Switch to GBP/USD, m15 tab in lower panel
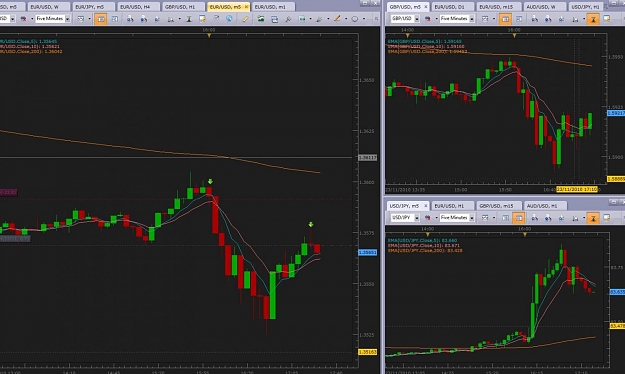The image size is (625, 374). [498, 206]
